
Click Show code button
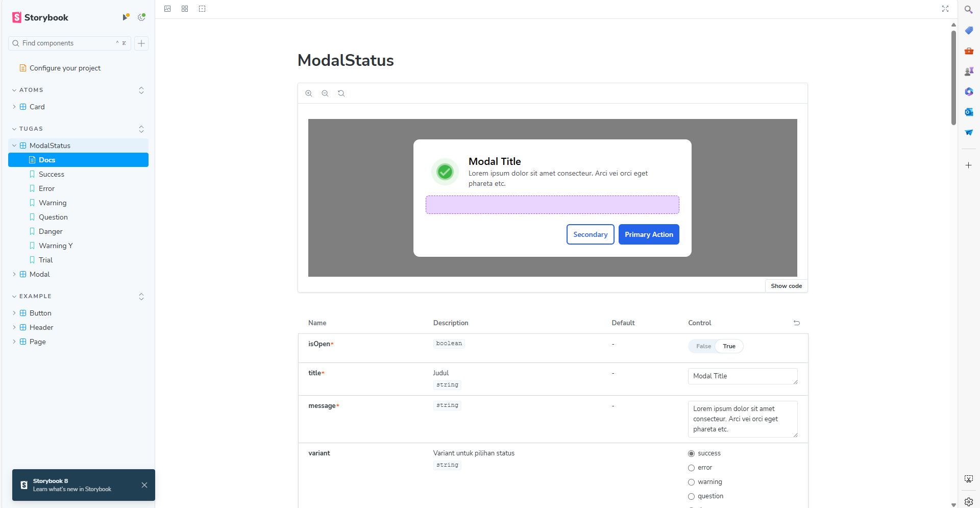(786, 286)
